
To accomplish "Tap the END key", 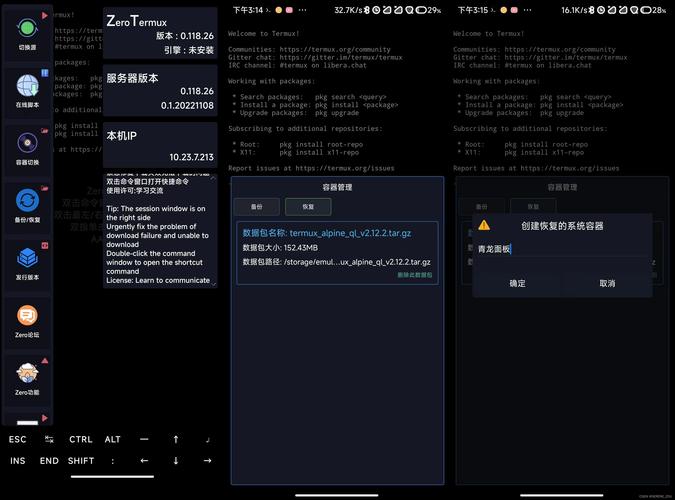I will click(x=49, y=461).
